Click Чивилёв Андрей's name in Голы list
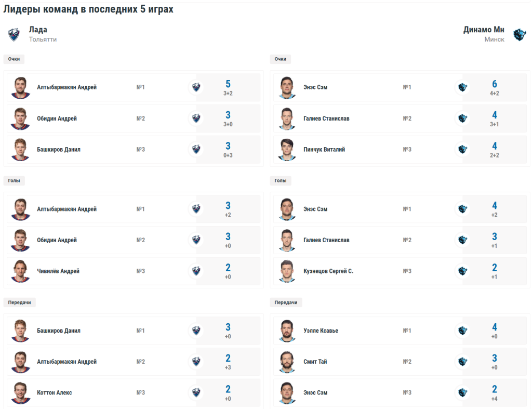This screenshot has width=532, height=409. 58,271
